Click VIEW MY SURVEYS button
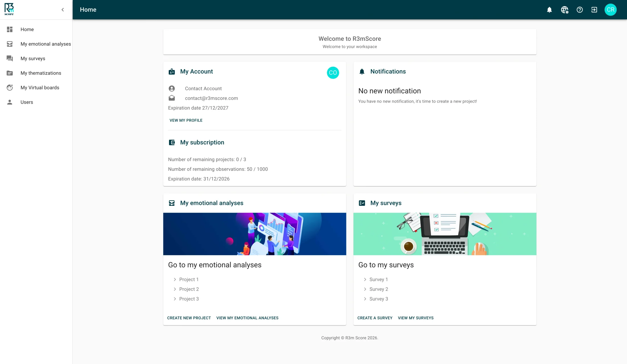 coord(416,318)
